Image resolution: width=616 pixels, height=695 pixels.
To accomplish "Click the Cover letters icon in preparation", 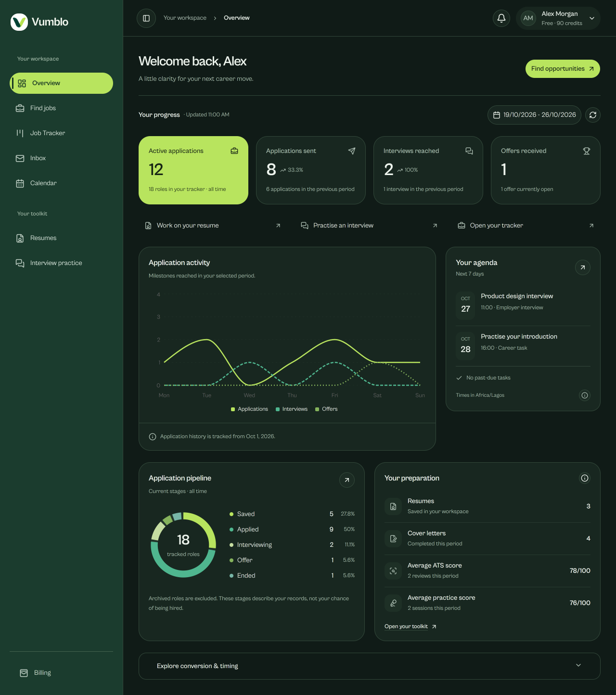I will click(x=393, y=539).
